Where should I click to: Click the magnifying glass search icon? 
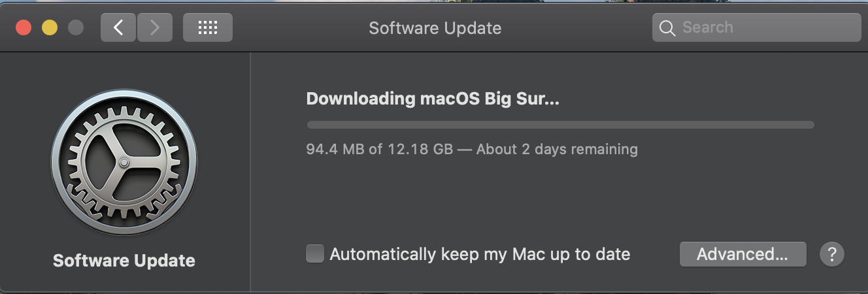coord(667,28)
